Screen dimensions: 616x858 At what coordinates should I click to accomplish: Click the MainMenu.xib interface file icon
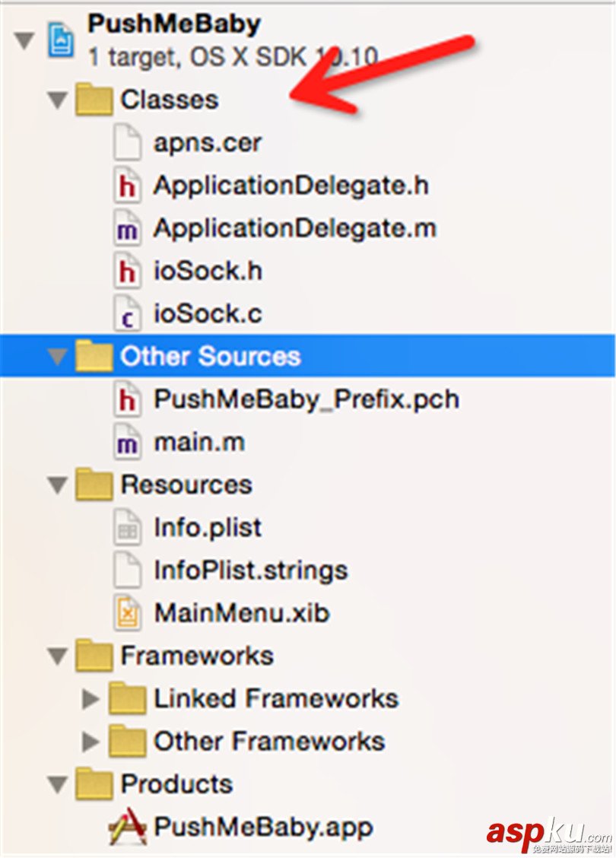tap(127, 613)
